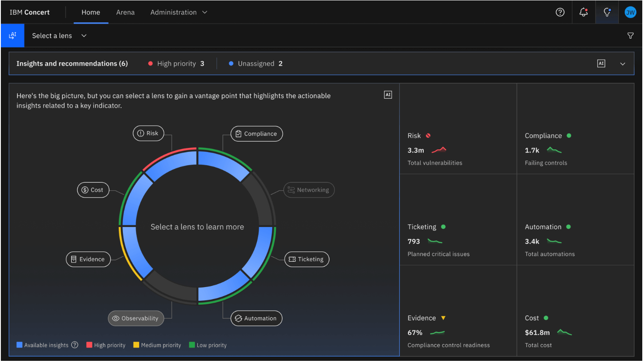Open the help menu
644x363 pixels.
[560, 12]
